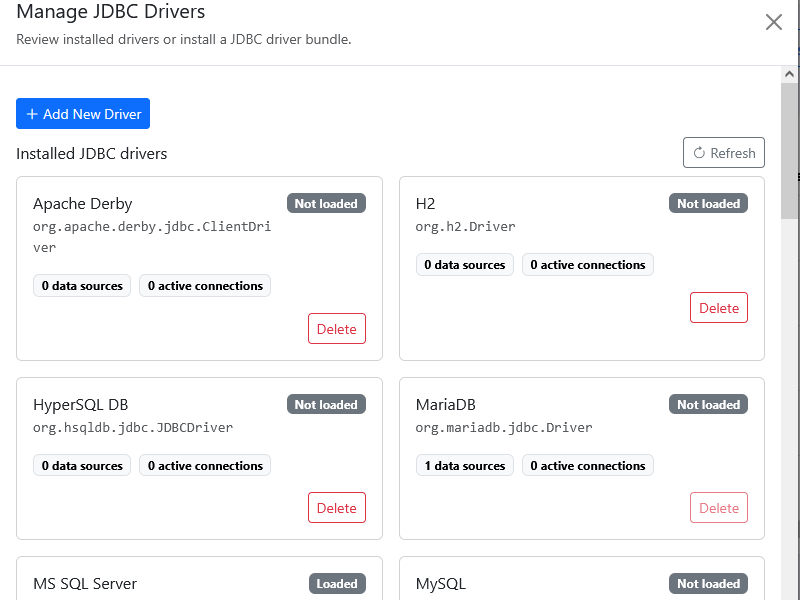
Task: Click the Installed JDBC drivers heading
Action: tap(92, 154)
